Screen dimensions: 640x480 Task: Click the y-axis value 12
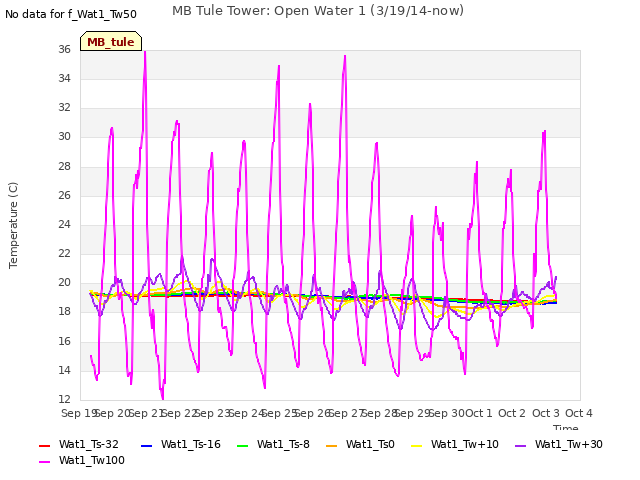(64, 399)
